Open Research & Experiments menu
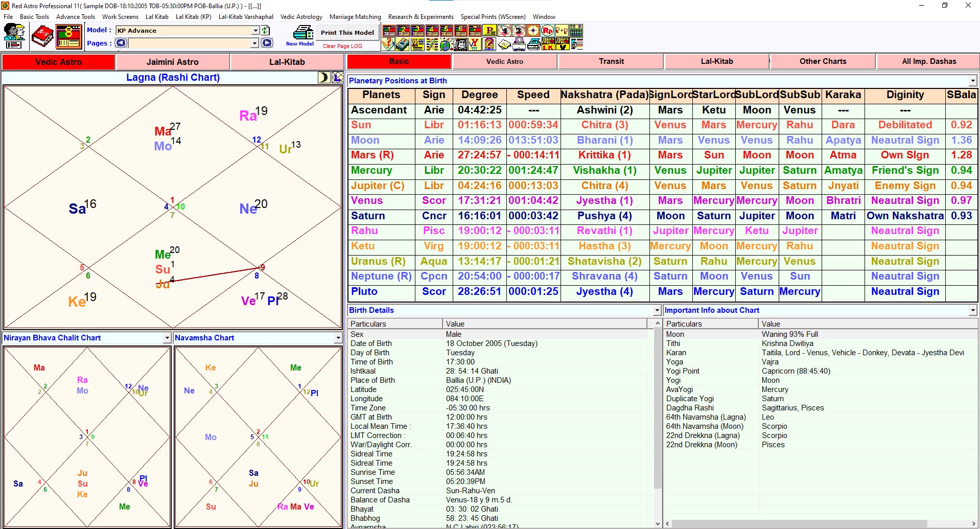The height and width of the screenshot is (529, 980). click(x=421, y=17)
